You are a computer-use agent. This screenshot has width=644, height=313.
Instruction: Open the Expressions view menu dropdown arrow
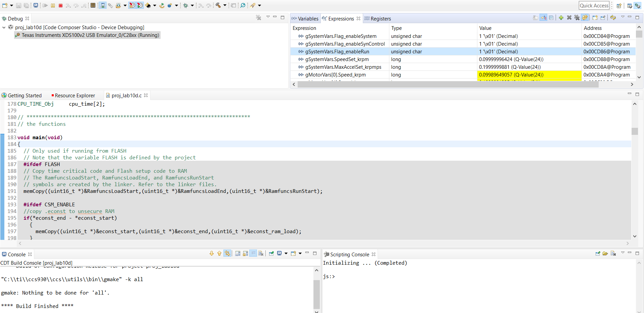623,17
